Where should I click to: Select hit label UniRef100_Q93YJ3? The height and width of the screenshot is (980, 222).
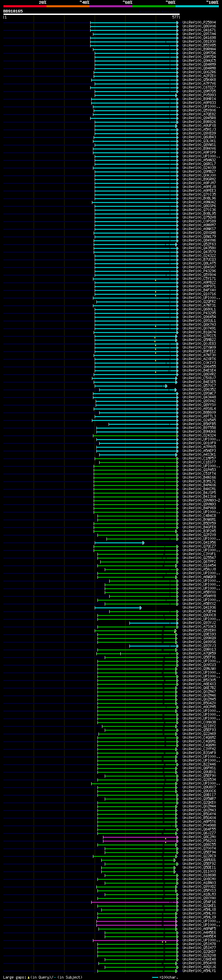(199, 646)
